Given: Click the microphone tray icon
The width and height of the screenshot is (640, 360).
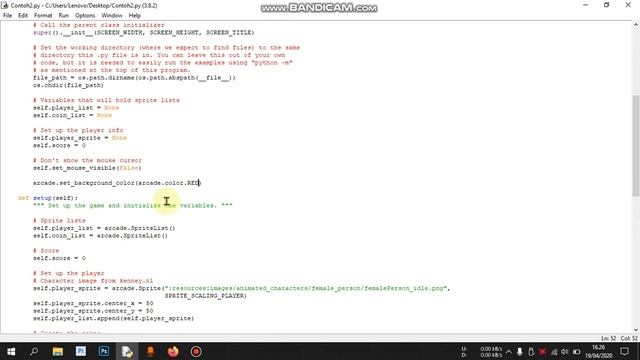Looking at the screenshot, I should tap(520, 351).
